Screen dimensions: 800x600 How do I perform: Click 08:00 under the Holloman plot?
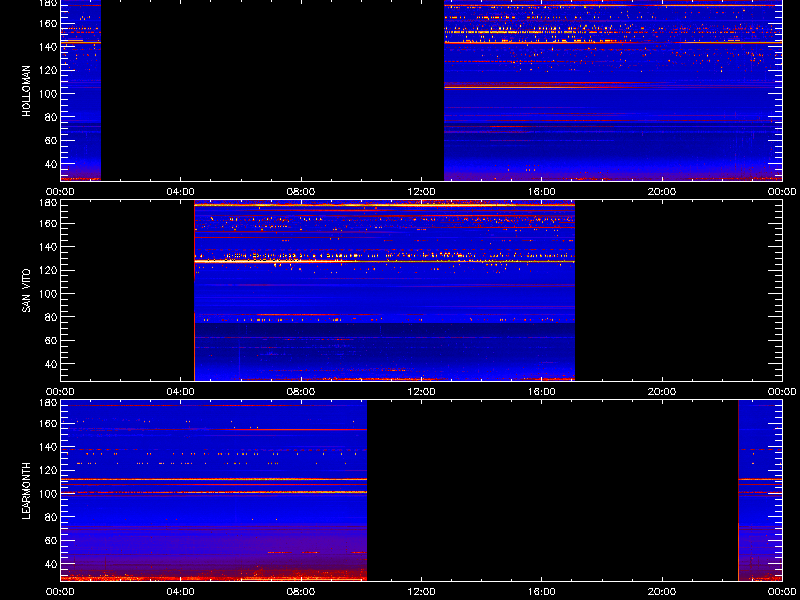pyautogui.click(x=301, y=192)
